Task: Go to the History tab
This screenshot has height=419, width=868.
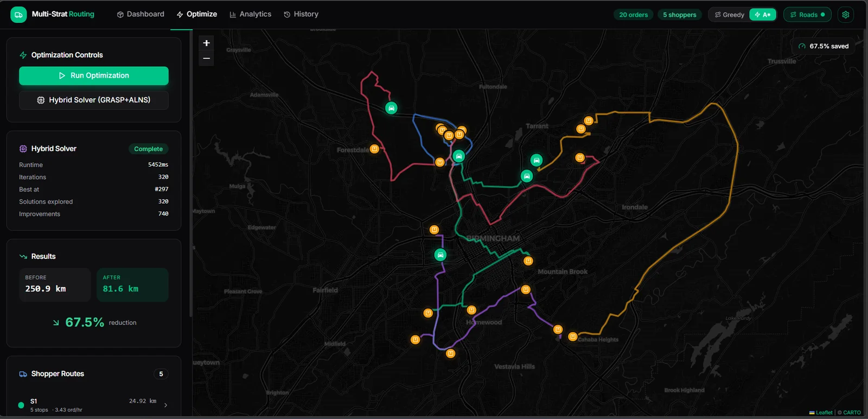Action: [301, 14]
